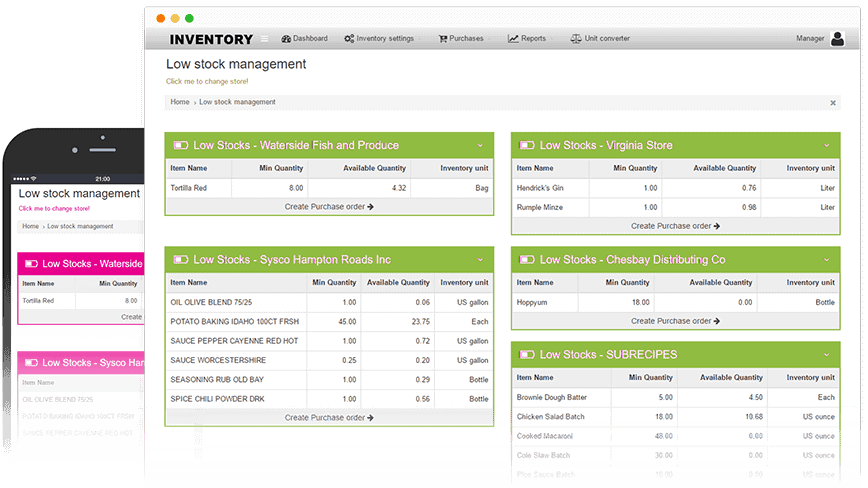Image resolution: width=868 pixels, height=488 pixels.
Task: Open the Unit converter menu item
Action: coord(601,39)
